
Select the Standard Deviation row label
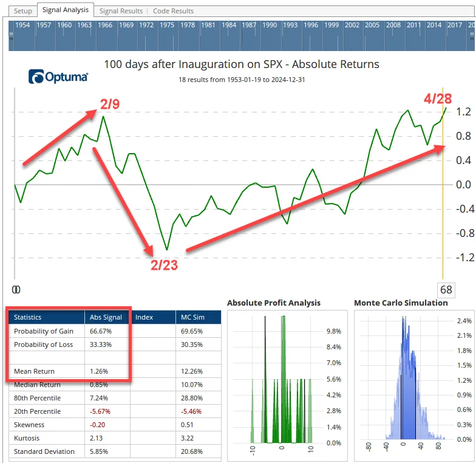coord(44,451)
